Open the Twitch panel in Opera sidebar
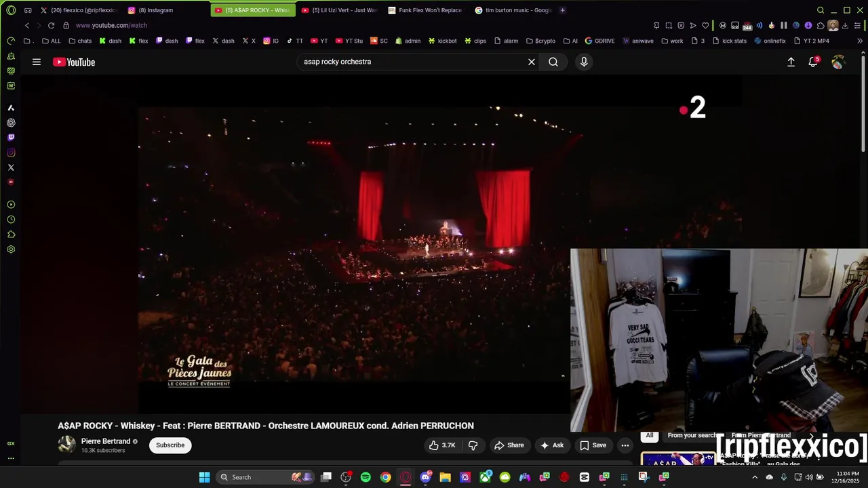This screenshot has width=868, height=488. pos(11,138)
